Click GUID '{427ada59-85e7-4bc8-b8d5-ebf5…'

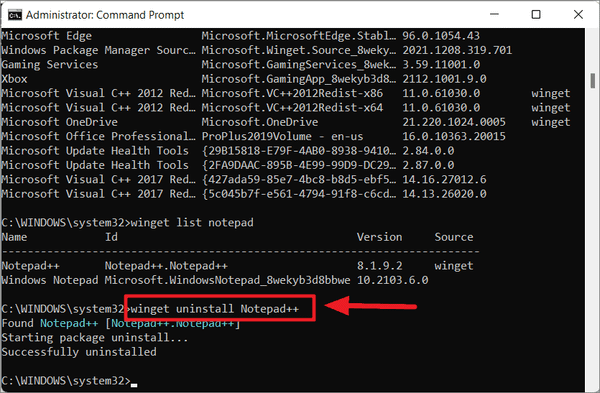point(298,179)
